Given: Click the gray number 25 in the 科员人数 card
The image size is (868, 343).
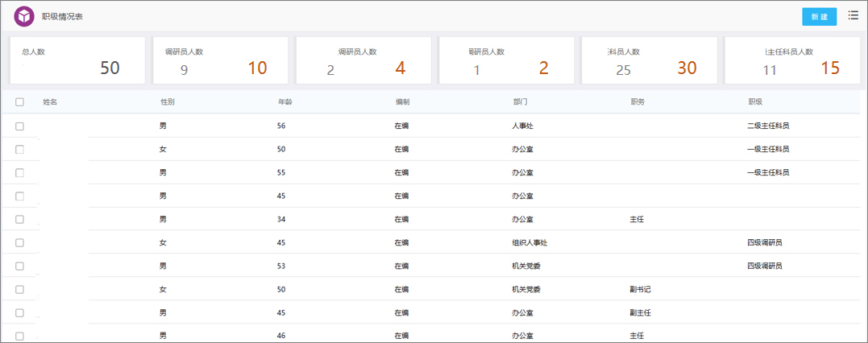Looking at the screenshot, I should click(623, 70).
